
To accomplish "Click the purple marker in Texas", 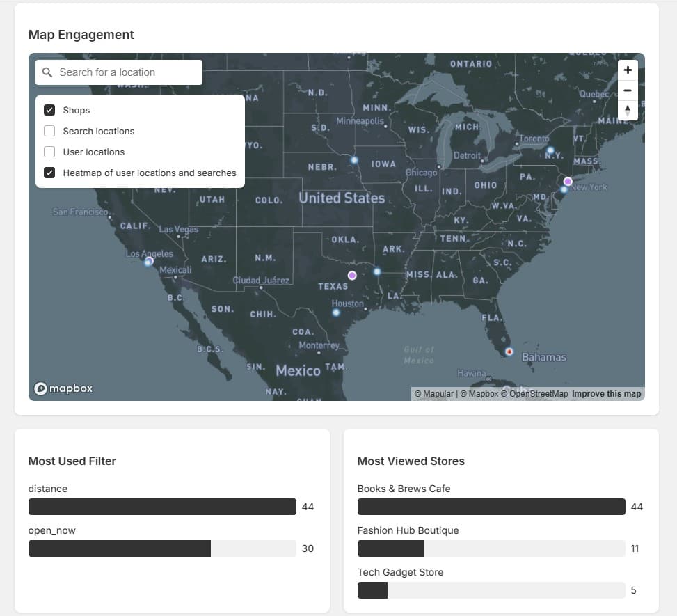I will (352, 275).
